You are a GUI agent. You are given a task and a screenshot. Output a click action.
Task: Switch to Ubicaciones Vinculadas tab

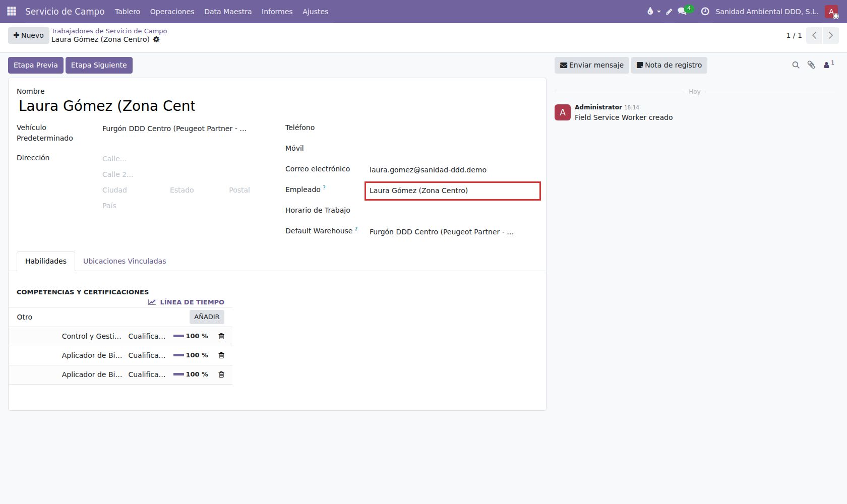point(125,261)
